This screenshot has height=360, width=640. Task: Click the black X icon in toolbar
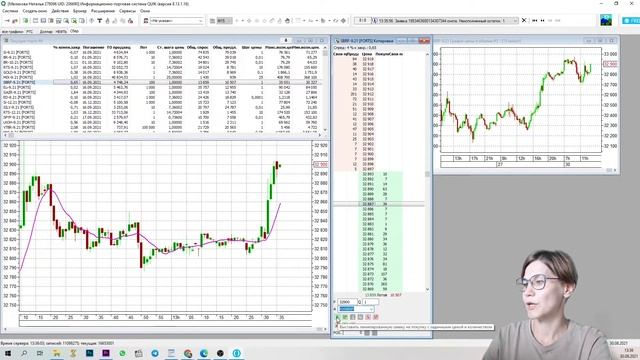(x=524, y=20)
